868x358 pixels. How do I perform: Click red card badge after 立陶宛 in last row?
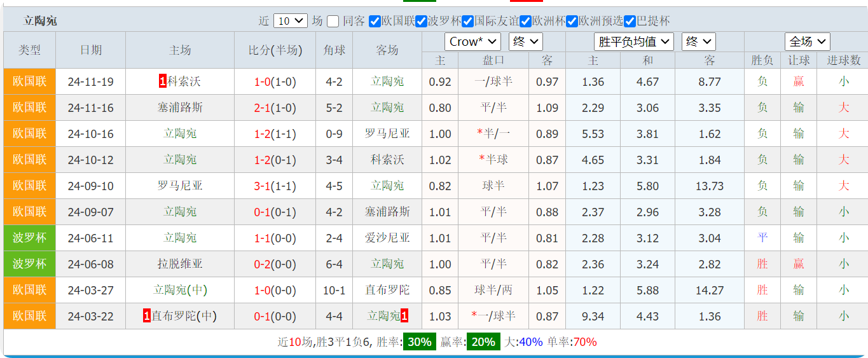tap(404, 316)
